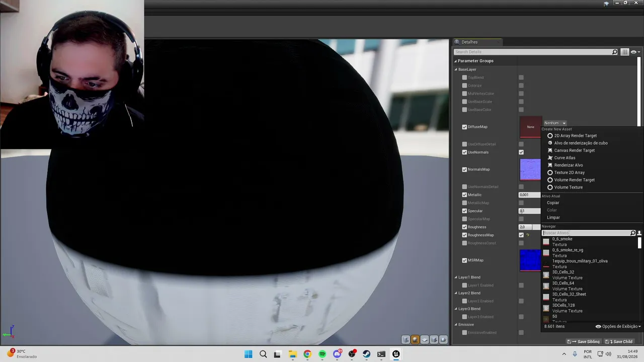Select the sphere preview mesh button
This screenshot has height=362, width=644.
coord(415,340)
